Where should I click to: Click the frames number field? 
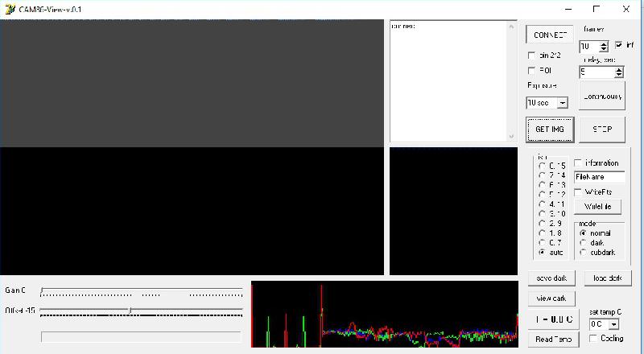tap(589, 47)
